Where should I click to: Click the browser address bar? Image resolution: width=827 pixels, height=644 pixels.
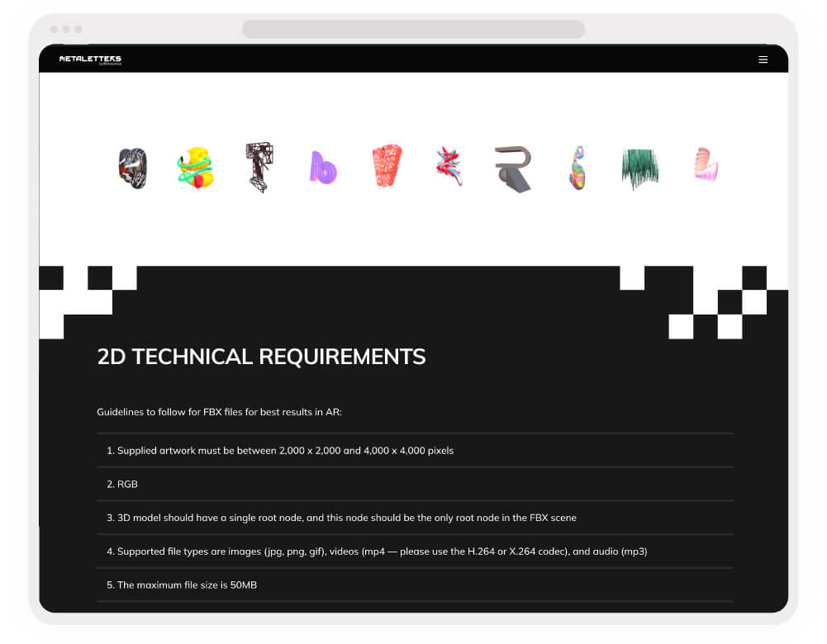[413, 29]
